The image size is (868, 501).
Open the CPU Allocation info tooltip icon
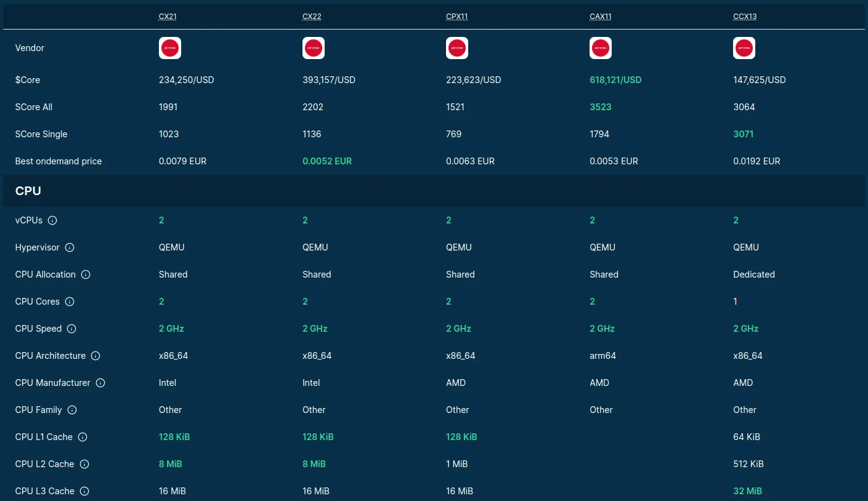86,275
